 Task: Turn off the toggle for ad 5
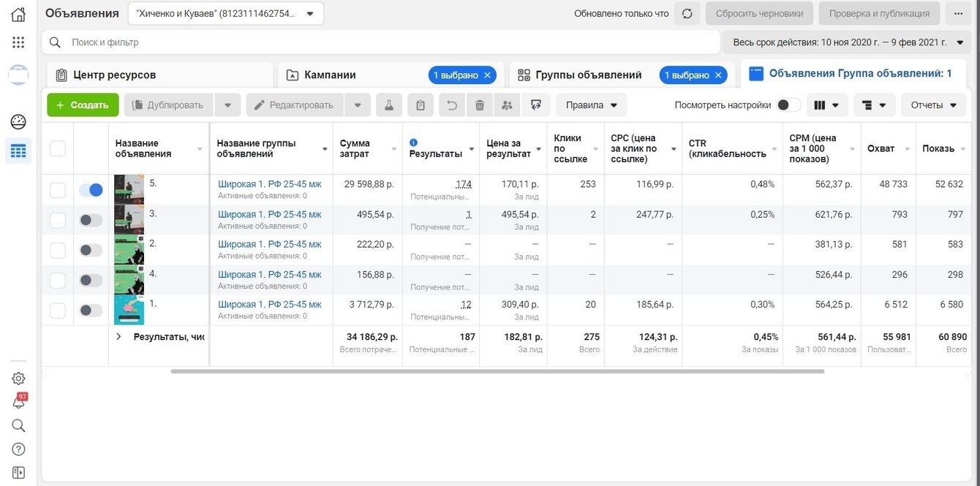pos(91,190)
